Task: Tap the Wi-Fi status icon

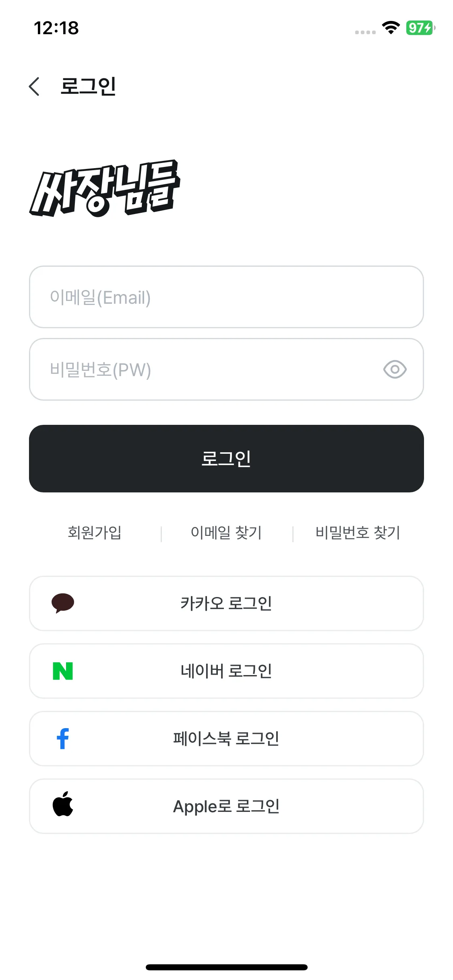Action: [x=390, y=28]
